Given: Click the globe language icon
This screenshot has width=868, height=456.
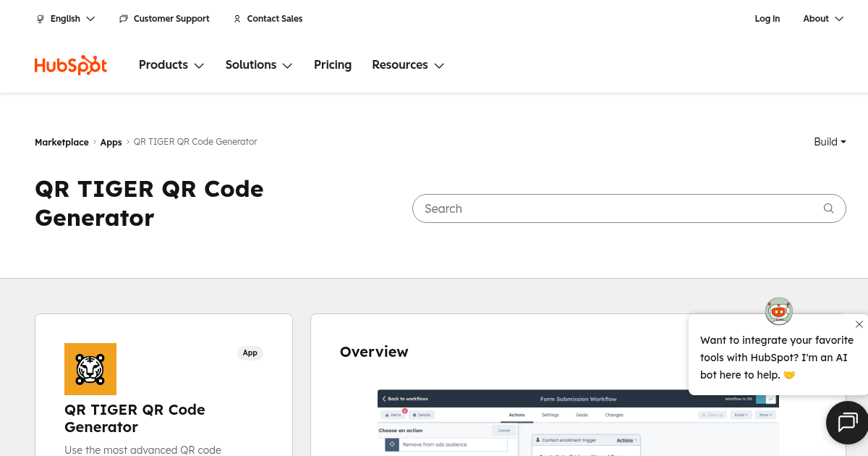Looking at the screenshot, I should pos(41,19).
